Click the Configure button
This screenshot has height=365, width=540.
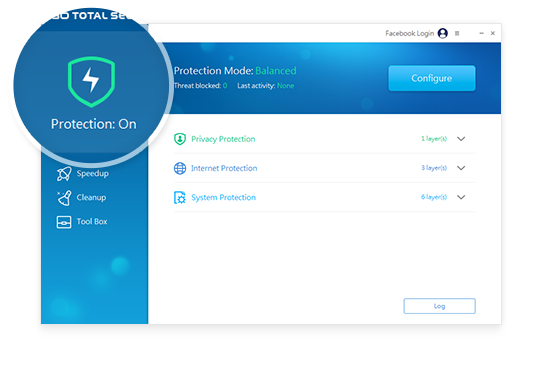[432, 79]
